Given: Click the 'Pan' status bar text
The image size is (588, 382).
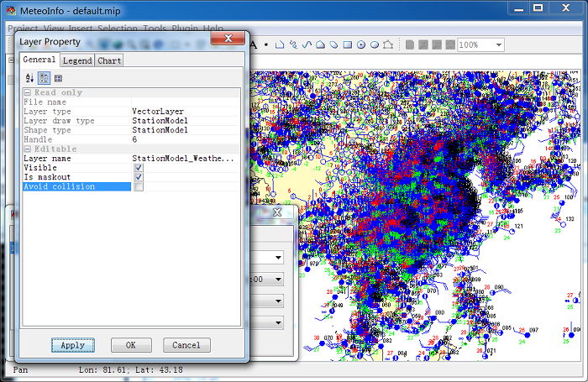Looking at the screenshot, I should point(20,370).
